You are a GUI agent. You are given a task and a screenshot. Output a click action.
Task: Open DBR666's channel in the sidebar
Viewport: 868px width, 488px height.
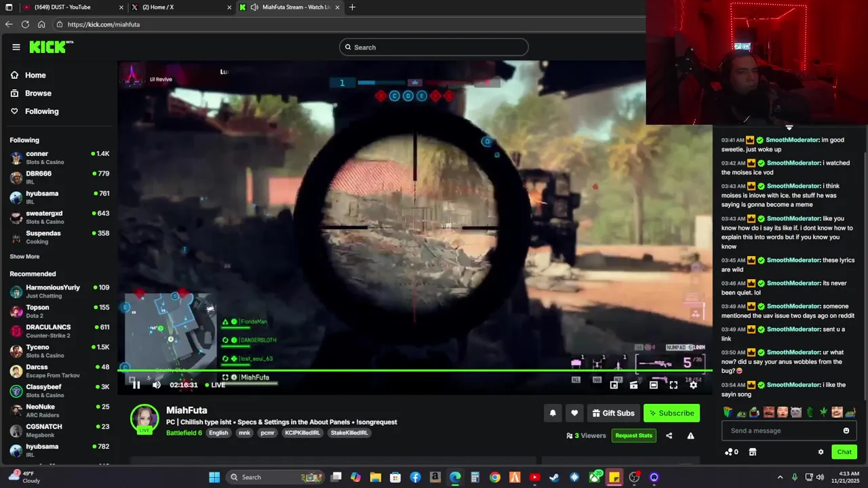pyautogui.click(x=59, y=178)
